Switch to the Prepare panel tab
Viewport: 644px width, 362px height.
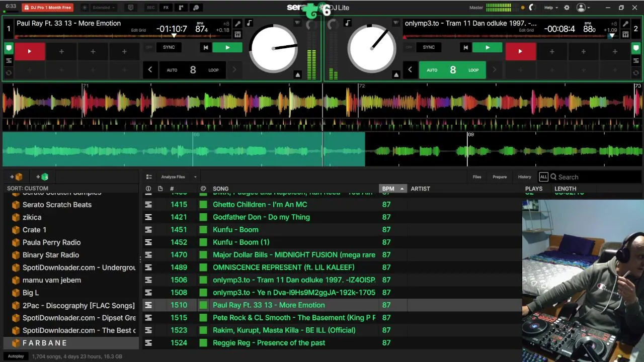[x=500, y=177]
